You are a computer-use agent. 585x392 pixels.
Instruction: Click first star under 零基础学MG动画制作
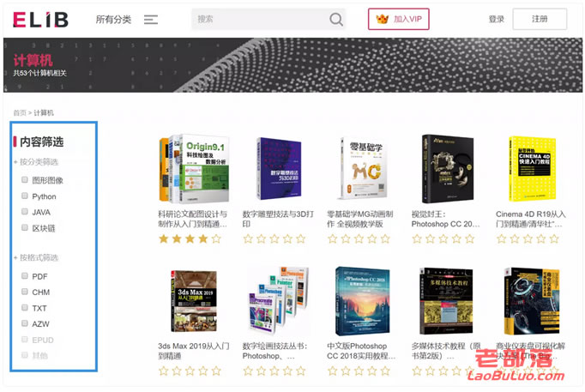(x=333, y=238)
